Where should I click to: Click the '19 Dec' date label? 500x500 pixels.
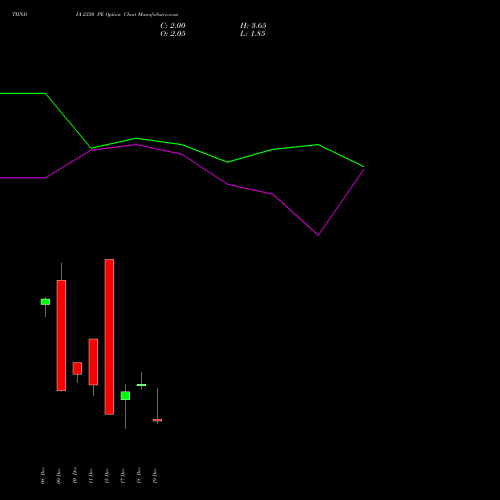[x=155, y=475]
